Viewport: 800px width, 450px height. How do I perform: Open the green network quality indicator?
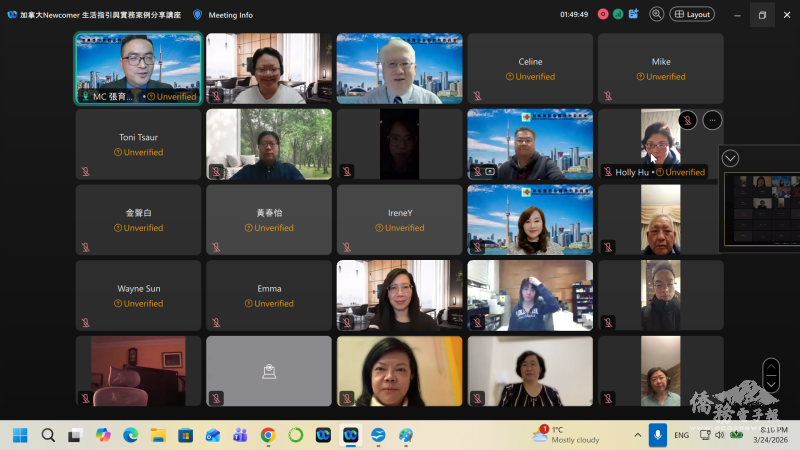tap(618, 14)
